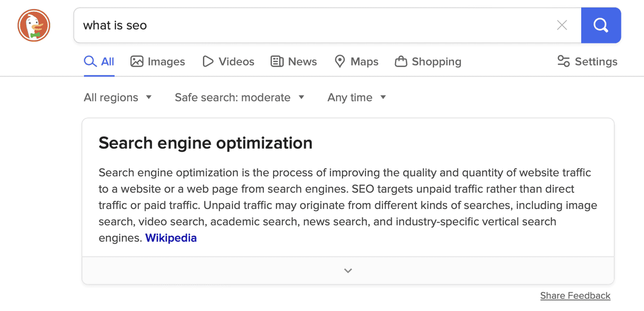Switch to the News tab label
Viewport: 644px width, 311px height.
tap(303, 62)
